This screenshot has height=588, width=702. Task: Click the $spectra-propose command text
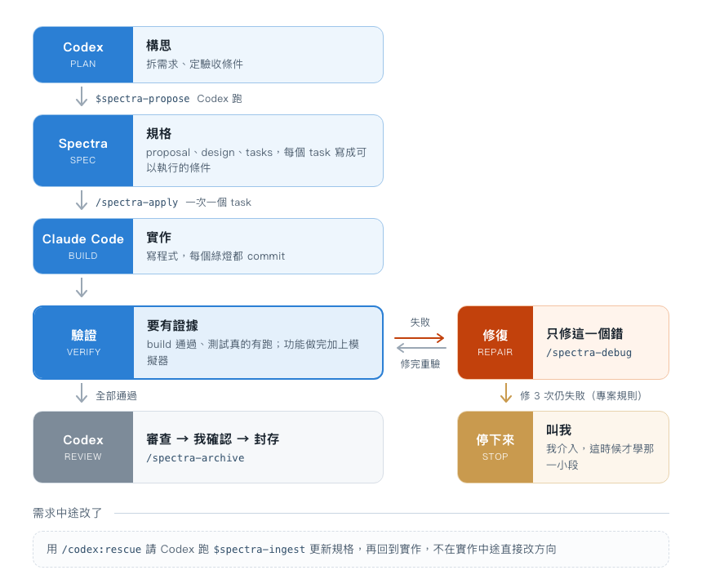click(142, 99)
